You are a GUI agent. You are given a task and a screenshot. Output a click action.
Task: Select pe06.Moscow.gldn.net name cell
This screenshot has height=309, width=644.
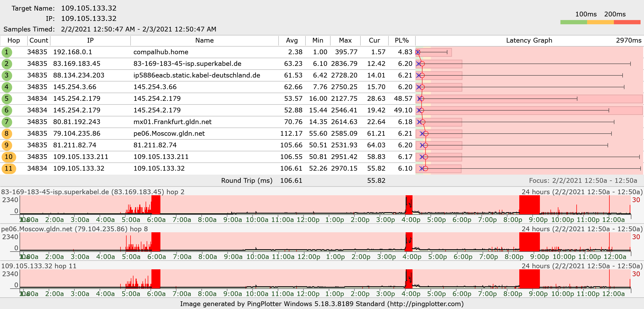click(x=169, y=134)
